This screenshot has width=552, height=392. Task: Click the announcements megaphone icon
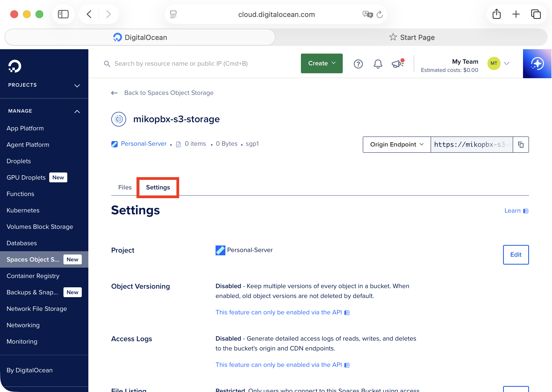click(x=397, y=64)
